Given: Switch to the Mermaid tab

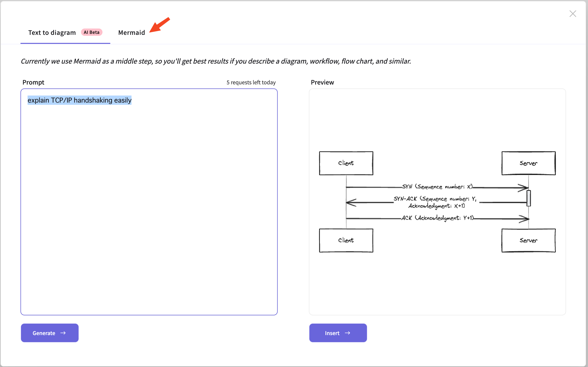Looking at the screenshot, I should click(132, 33).
